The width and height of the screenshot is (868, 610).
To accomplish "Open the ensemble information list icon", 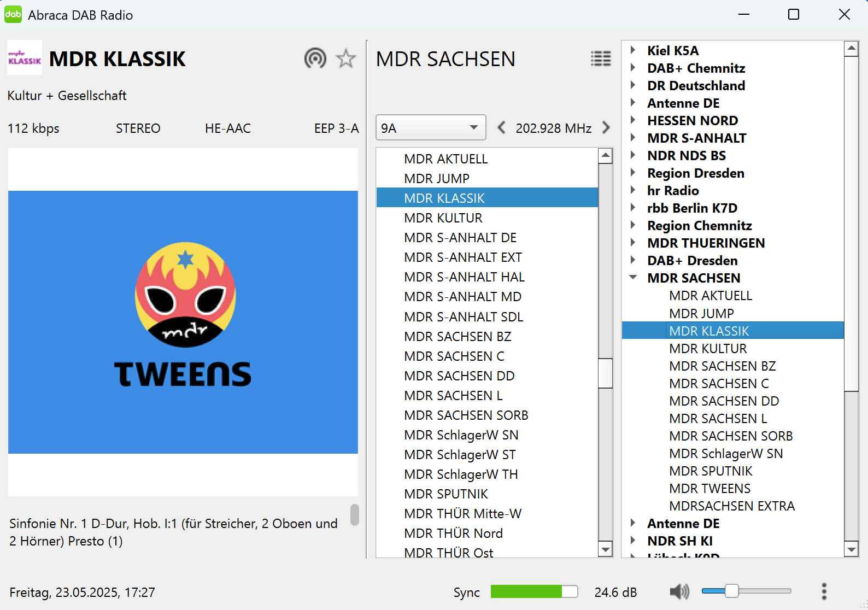I will (601, 58).
